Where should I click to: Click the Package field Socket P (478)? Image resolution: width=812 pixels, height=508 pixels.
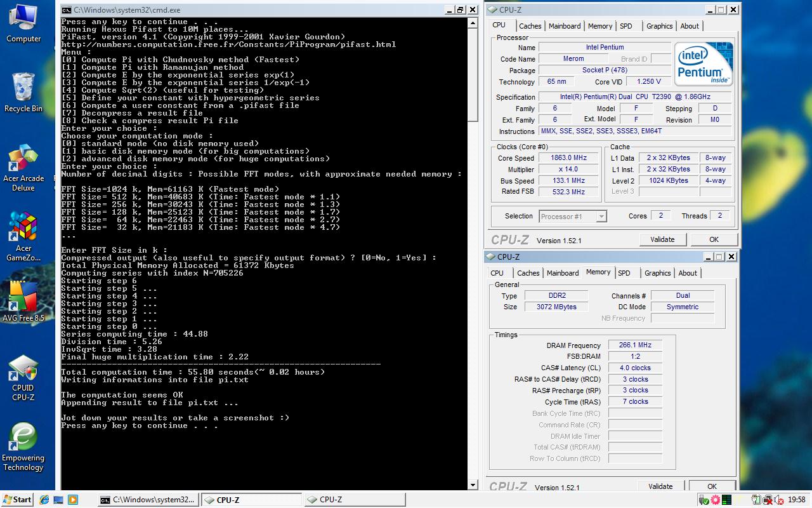coord(605,70)
